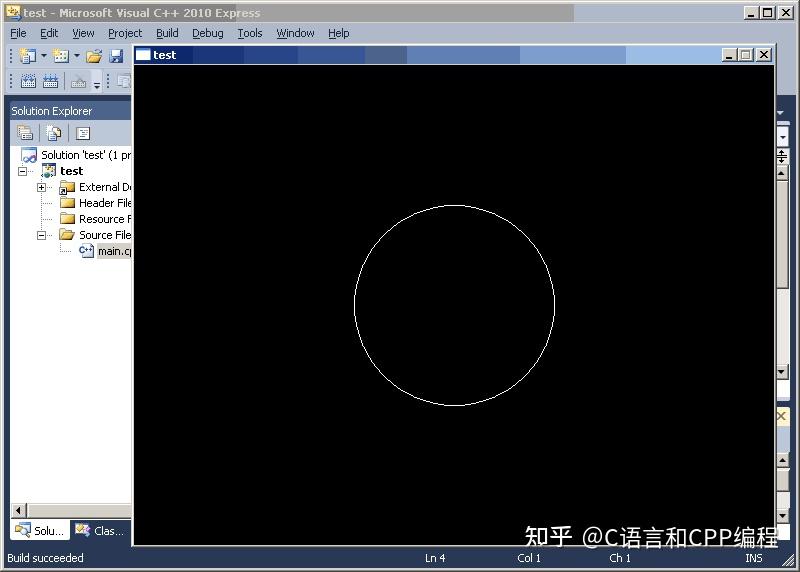Open the New Project dropdown arrow
This screenshot has height=572, width=800.
(x=44, y=56)
